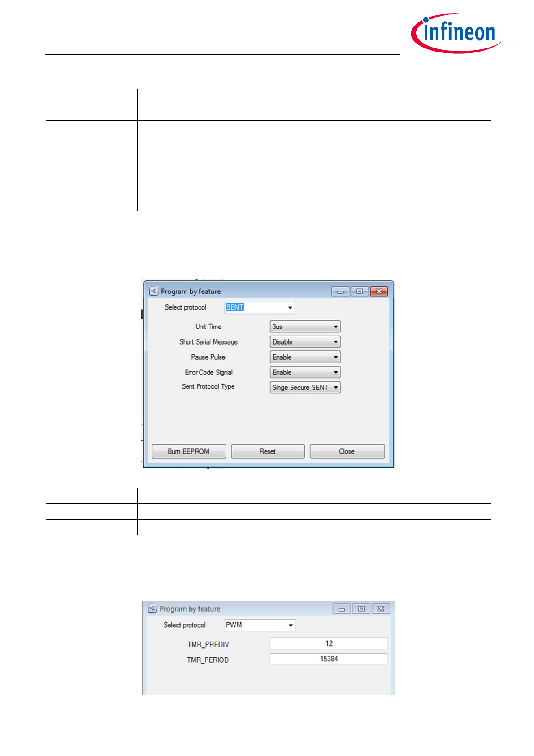Click the TMR_PERIOD field containing 15384
Image resolution: width=534 pixels, height=756 pixels.
[329, 659]
